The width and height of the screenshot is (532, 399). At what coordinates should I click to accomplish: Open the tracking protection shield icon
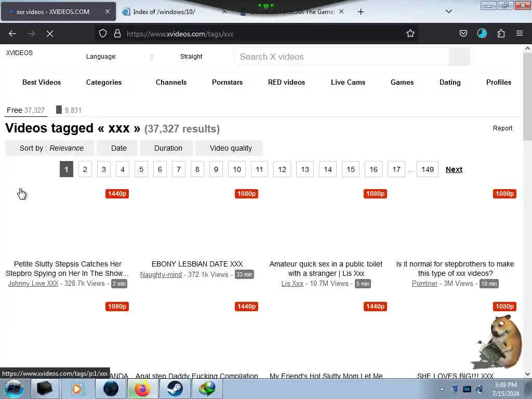(x=103, y=34)
